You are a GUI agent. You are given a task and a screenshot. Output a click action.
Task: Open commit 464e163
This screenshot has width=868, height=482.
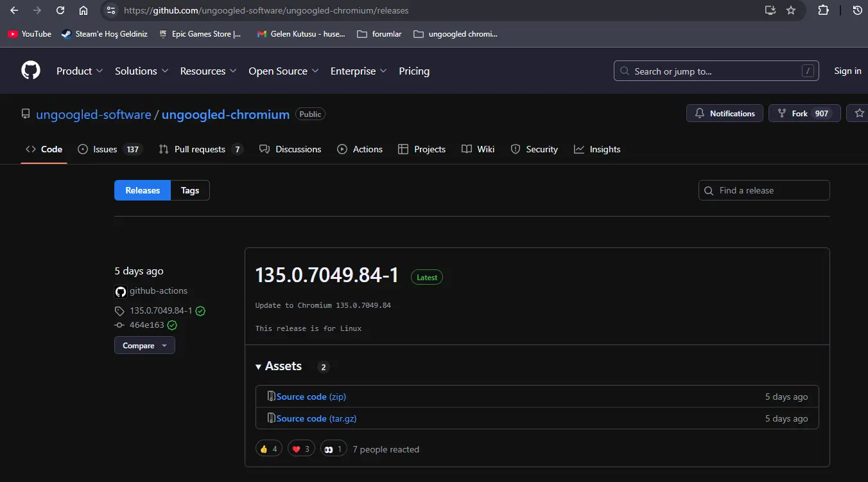(x=147, y=325)
